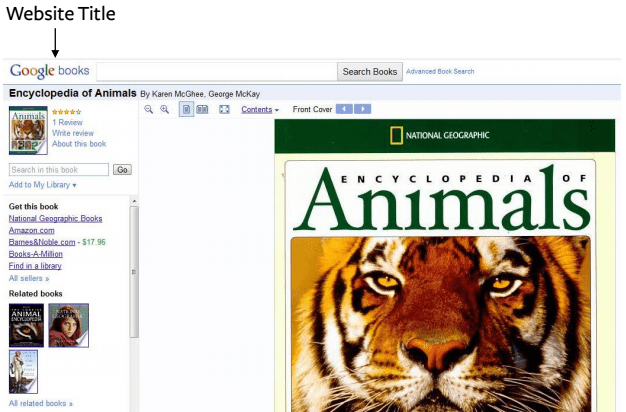626x412 pixels.
Task: Click the main book search field
Action: click(x=217, y=71)
